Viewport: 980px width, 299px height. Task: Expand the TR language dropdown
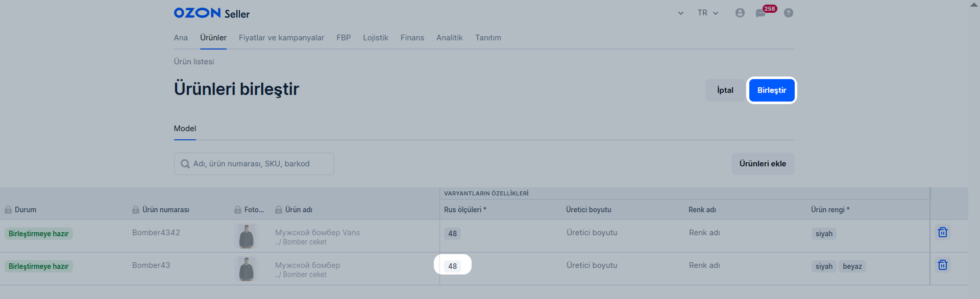click(x=708, y=13)
